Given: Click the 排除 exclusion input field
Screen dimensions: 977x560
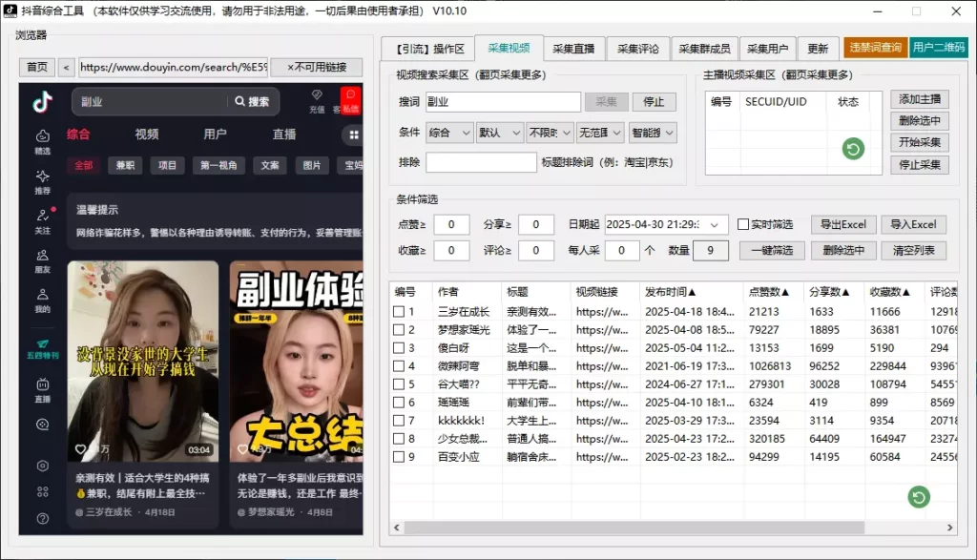Looking at the screenshot, I should pyautogui.click(x=481, y=162).
